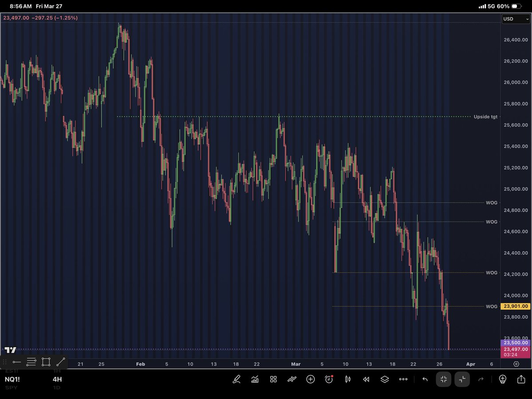Open the USD currency dropdown

pyautogui.click(x=516, y=19)
